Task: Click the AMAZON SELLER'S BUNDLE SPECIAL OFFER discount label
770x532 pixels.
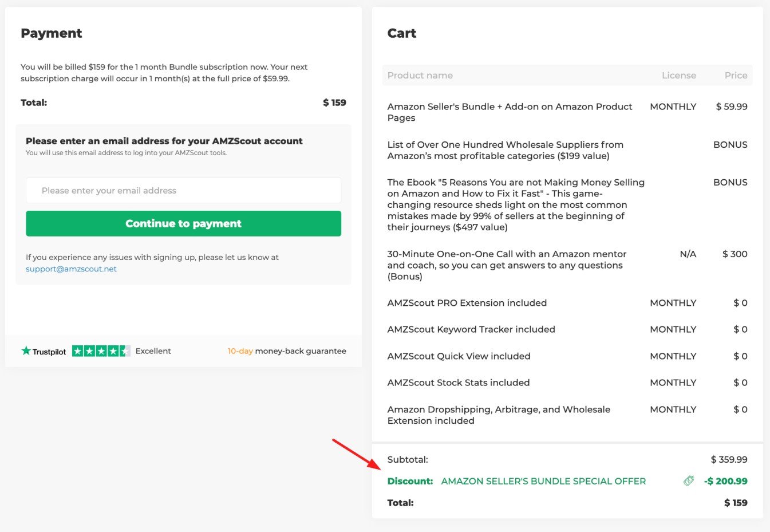Action: pyautogui.click(x=543, y=481)
